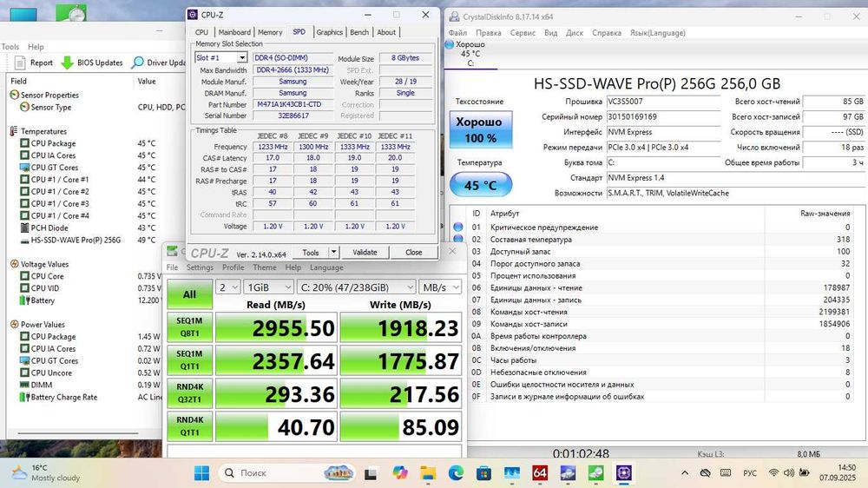The height and width of the screenshot is (488, 868).
Task: Run the RND4K Q1T1 benchmark
Action: tap(189, 426)
